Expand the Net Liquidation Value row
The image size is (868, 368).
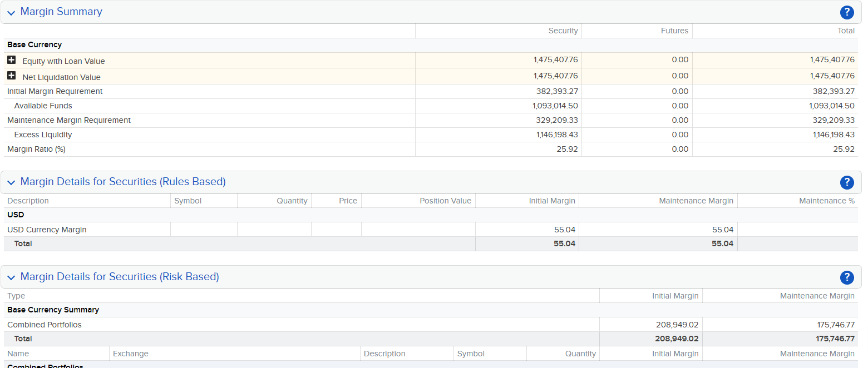click(12, 76)
